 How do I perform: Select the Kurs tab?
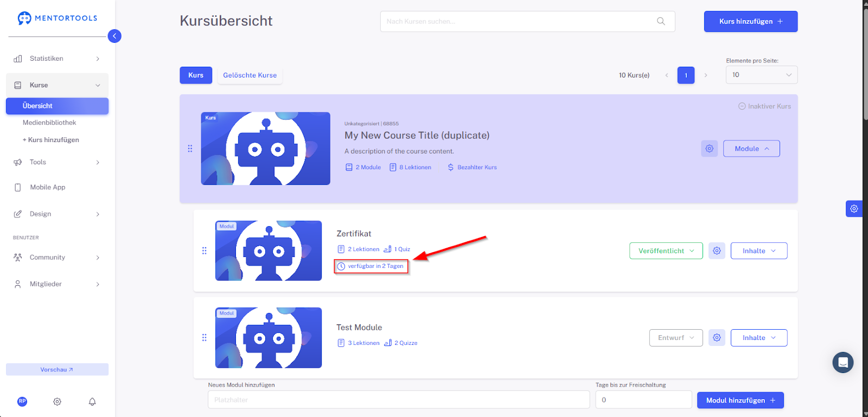(196, 75)
